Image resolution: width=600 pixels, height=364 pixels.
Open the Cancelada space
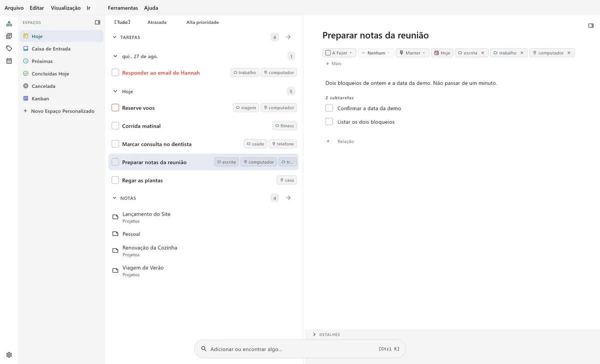point(61,86)
